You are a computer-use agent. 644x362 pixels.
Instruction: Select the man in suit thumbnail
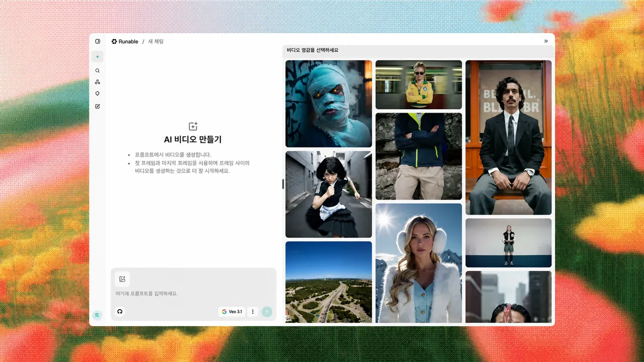click(x=508, y=138)
